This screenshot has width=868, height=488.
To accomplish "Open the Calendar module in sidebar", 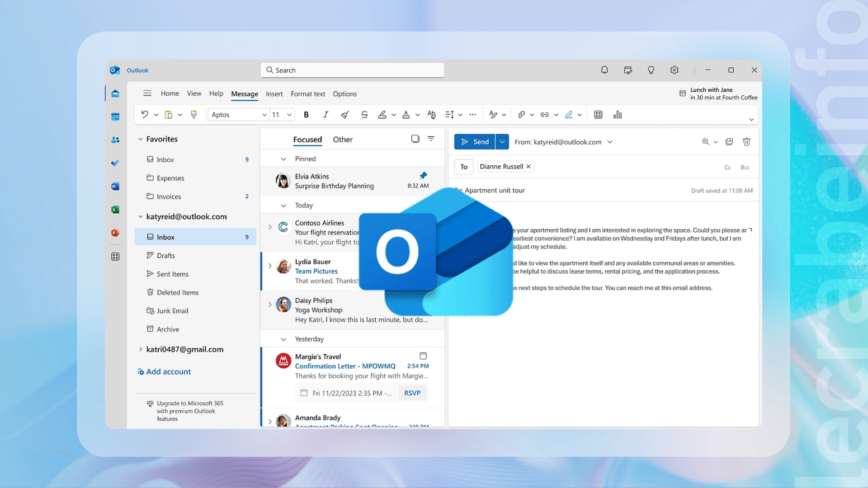I will (x=115, y=117).
